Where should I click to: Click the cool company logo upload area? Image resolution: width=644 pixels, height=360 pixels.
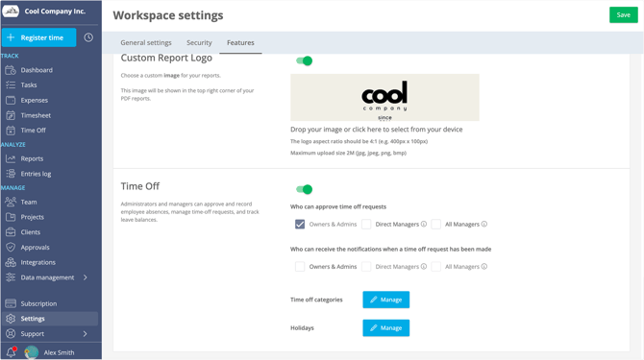[384, 97]
